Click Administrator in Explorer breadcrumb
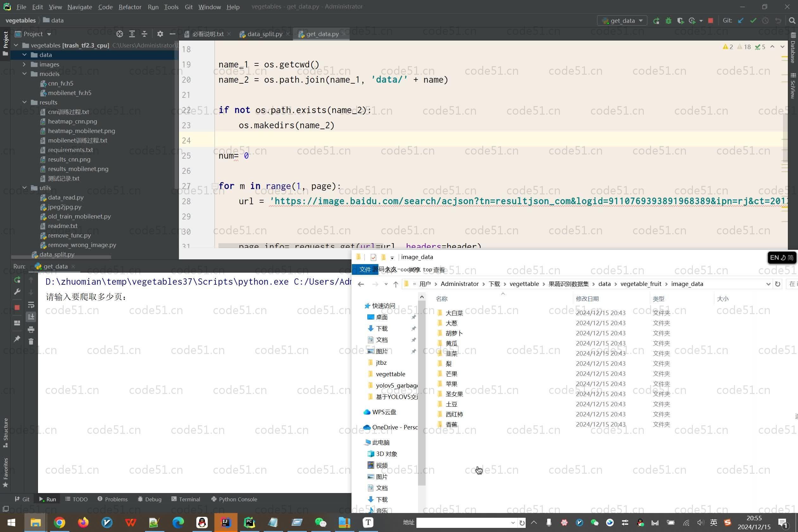 click(x=459, y=284)
